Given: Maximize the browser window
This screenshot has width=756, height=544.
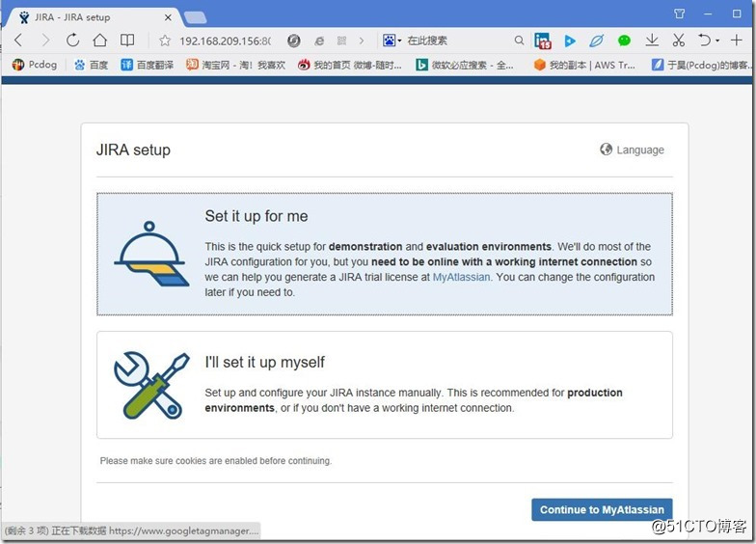Looking at the screenshot, I should (737, 14).
